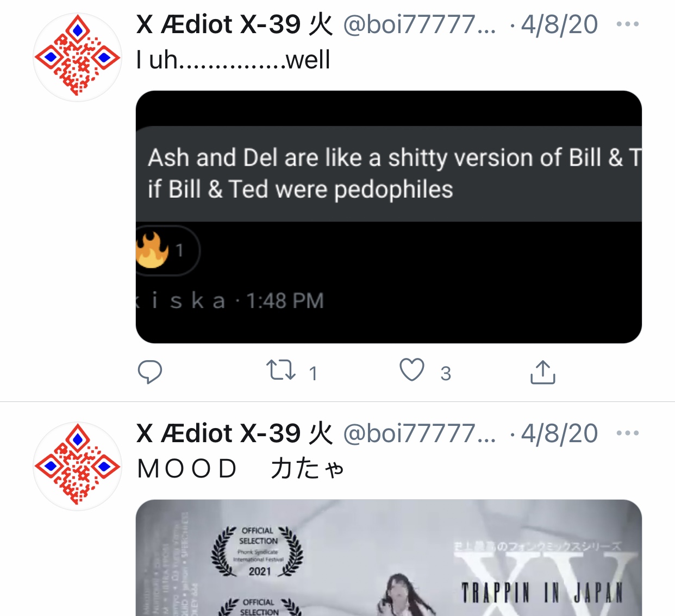Open the Trappin in Japan image

tap(389, 558)
